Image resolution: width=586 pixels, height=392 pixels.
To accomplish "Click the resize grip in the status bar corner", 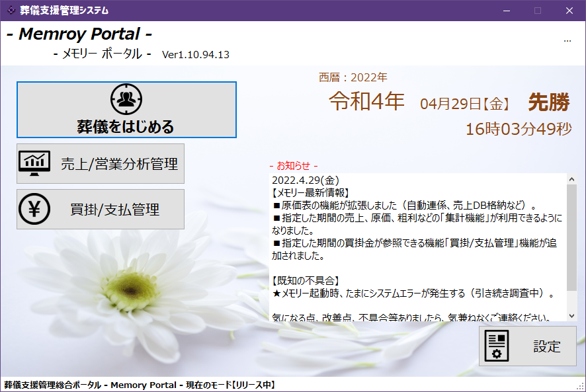I will tap(580, 386).
